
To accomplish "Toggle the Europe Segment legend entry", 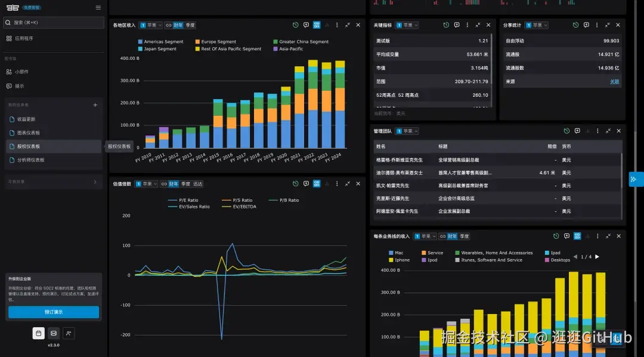I will click(216, 42).
